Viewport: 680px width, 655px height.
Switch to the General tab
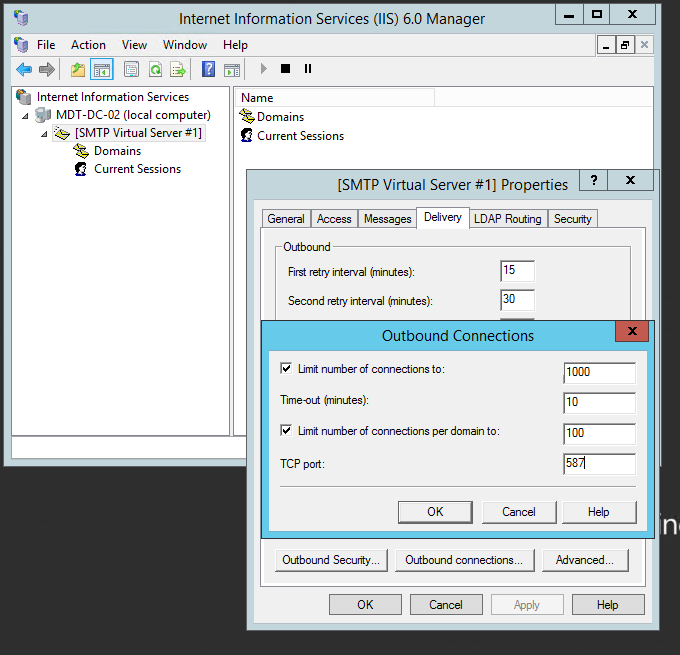click(286, 219)
